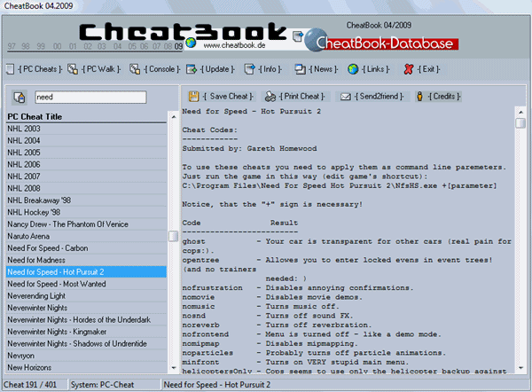Select "NHL 2005" in the list

(x=87, y=153)
